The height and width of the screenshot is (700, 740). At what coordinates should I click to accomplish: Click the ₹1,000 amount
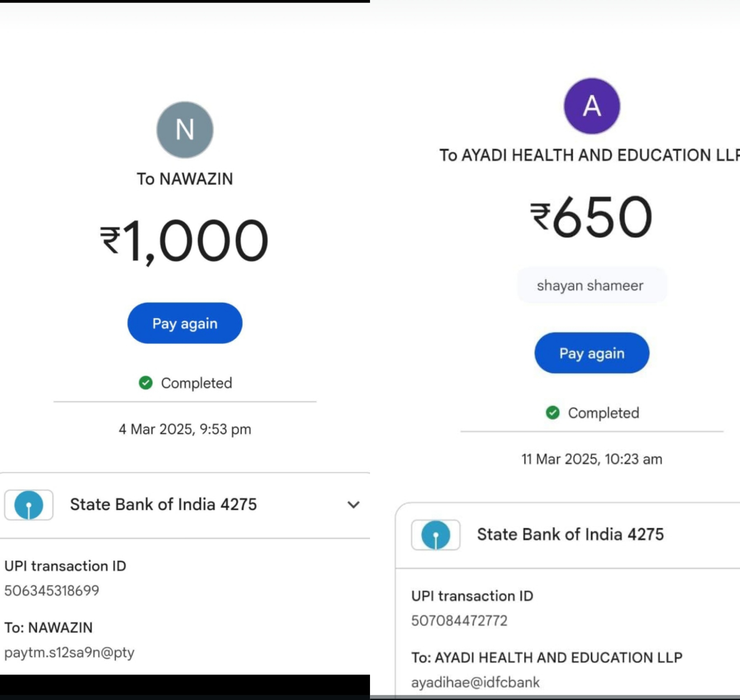(x=184, y=241)
